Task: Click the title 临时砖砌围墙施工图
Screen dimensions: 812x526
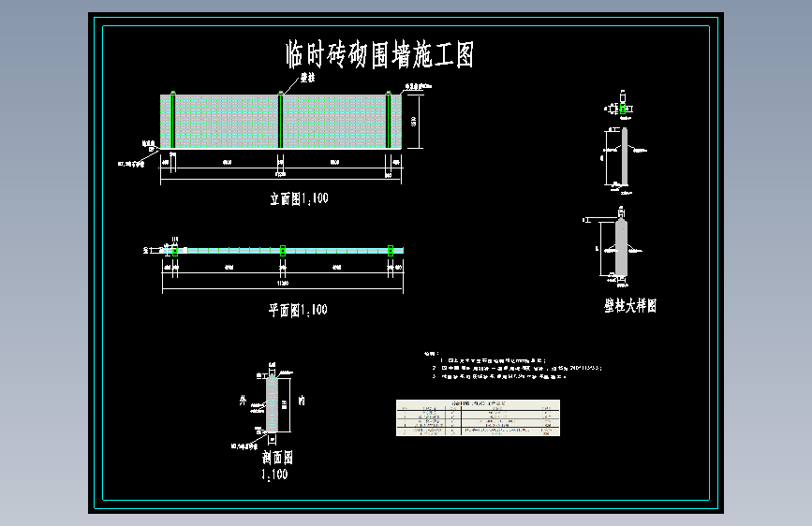Action: tap(379, 55)
